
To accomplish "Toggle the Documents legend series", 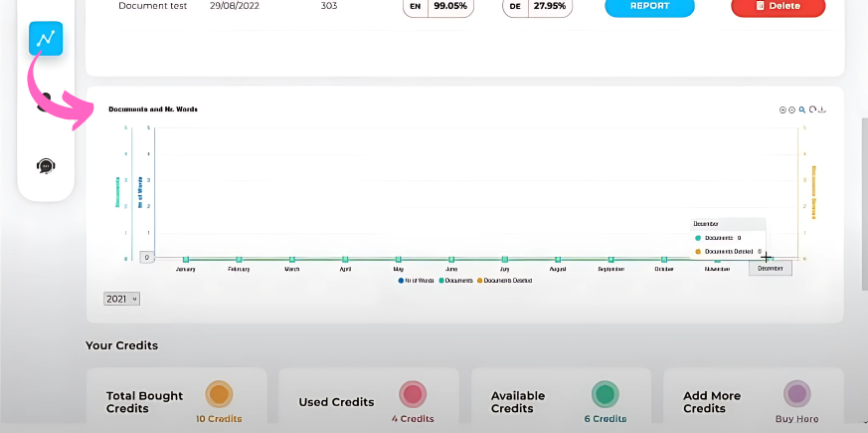I will tap(455, 281).
